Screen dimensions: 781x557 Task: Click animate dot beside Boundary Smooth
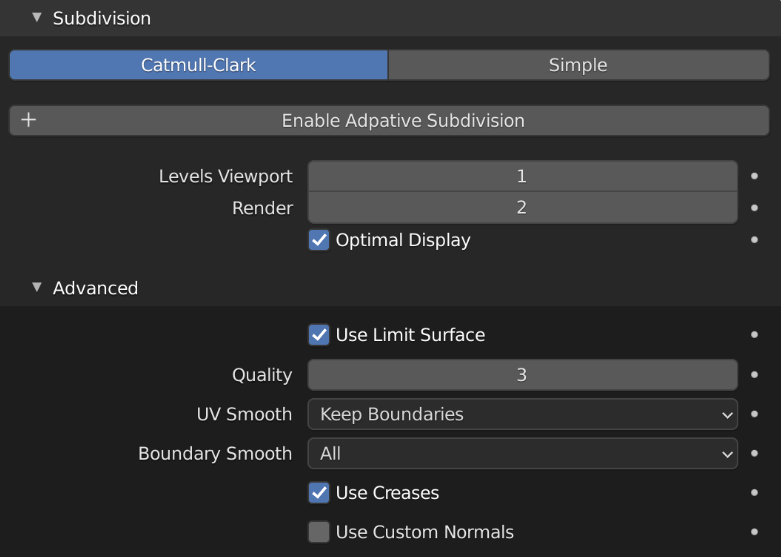click(755, 453)
